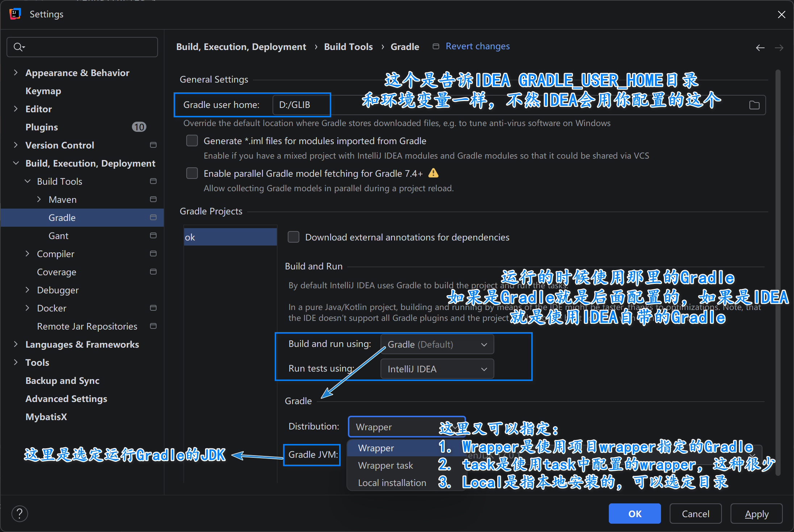Viewport: 794px width, 532px height.
Task: Click the project-level icon next to Maven
Action: pyautogui.click(x=153, y=200)
